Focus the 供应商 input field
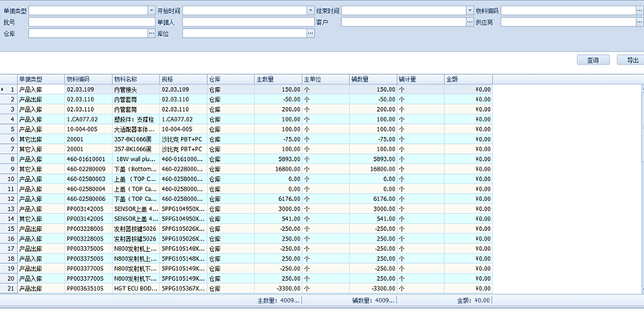 568,23
